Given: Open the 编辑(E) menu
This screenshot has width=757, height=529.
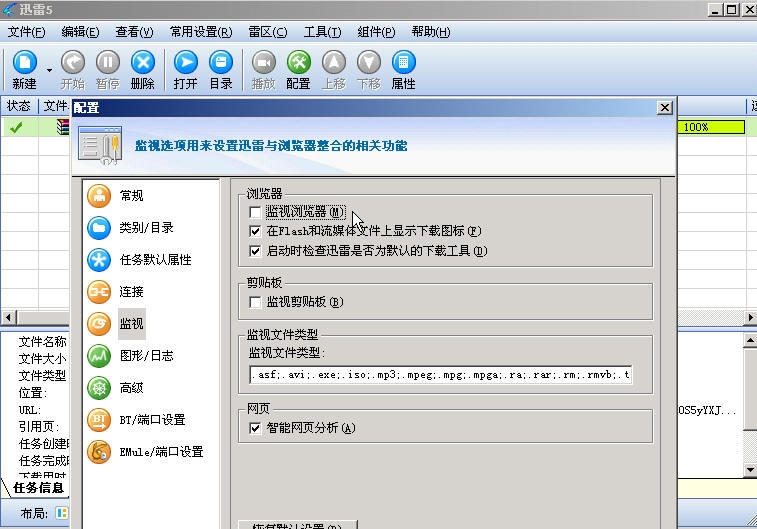Looking at the screenshot, I should (x=80, y=32).
